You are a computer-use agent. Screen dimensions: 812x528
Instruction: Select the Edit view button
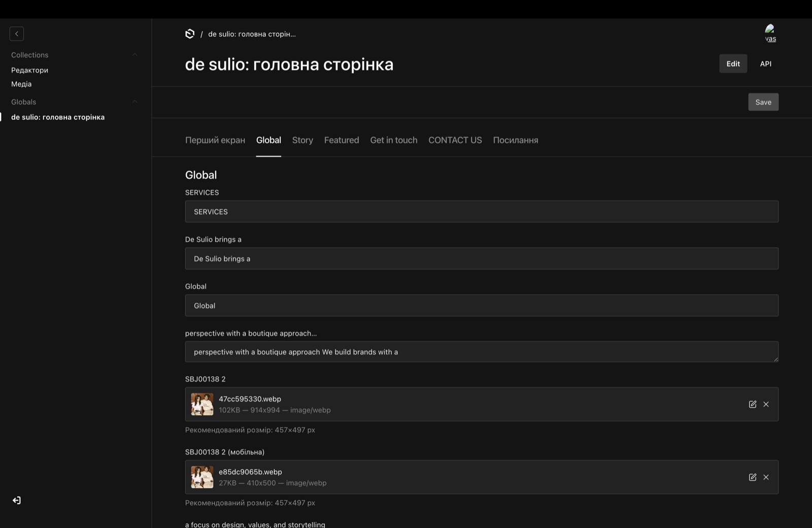pyautogui.click(x=733, y=63)
